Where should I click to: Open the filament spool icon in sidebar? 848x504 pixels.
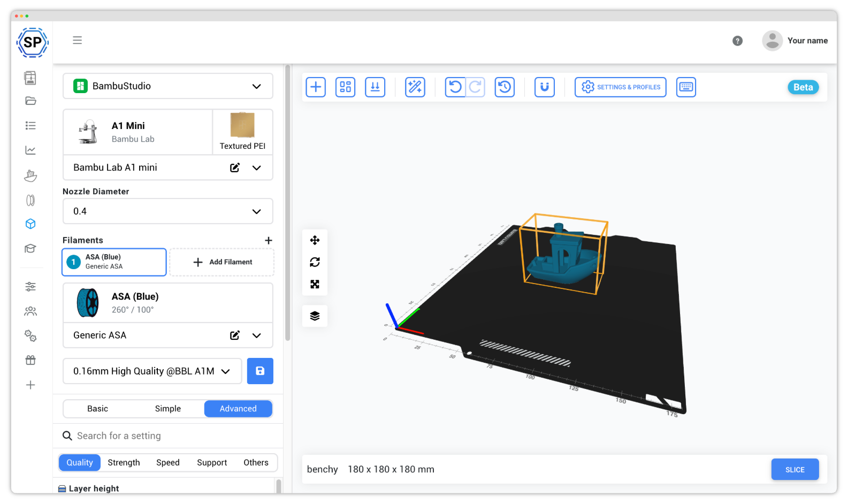(x=30, y=200)
